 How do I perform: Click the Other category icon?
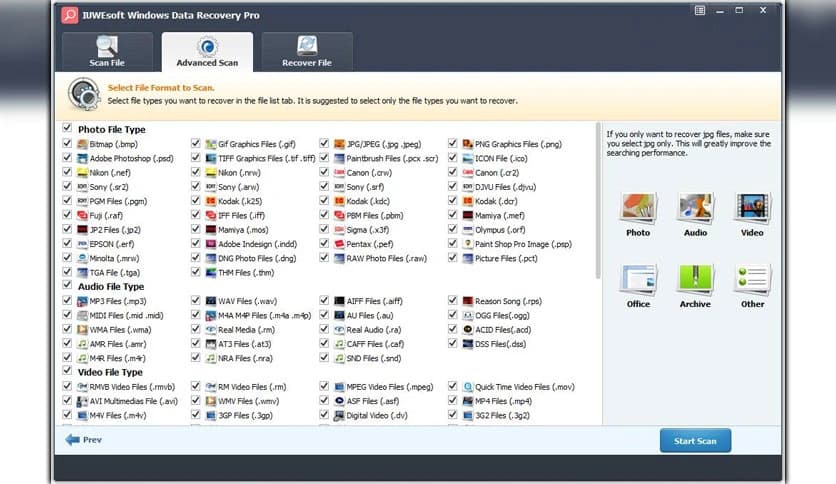pyautogui.click(x=752, y=279)
